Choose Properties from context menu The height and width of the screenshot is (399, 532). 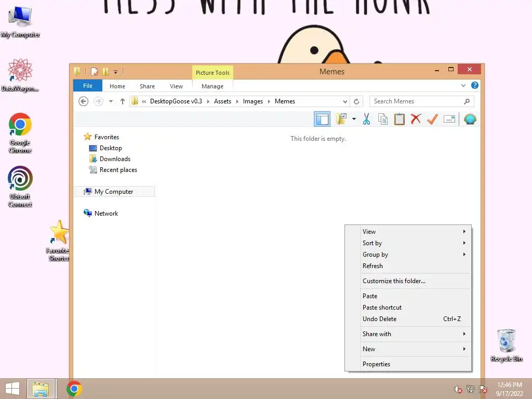point(408,364)
